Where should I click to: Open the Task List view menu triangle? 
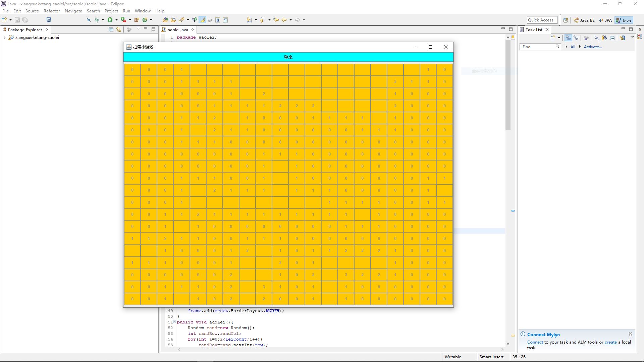632,37
